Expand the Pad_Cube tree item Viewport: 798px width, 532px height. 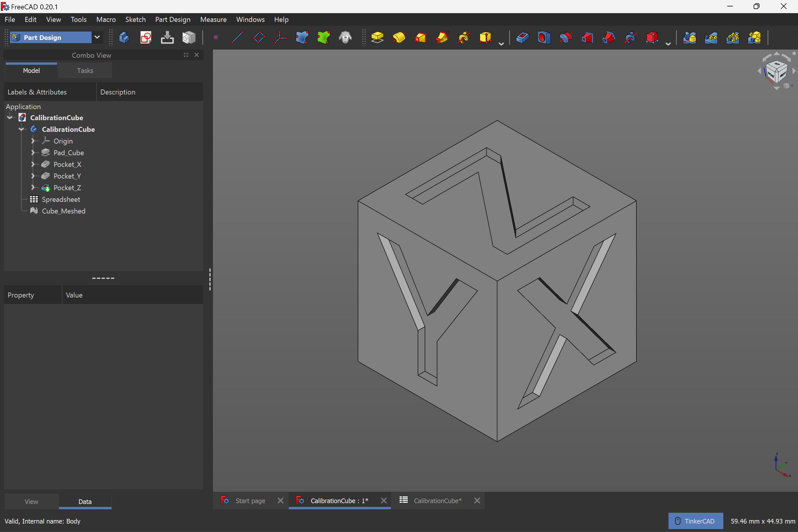pyautogui.click(x=33, y=152)
